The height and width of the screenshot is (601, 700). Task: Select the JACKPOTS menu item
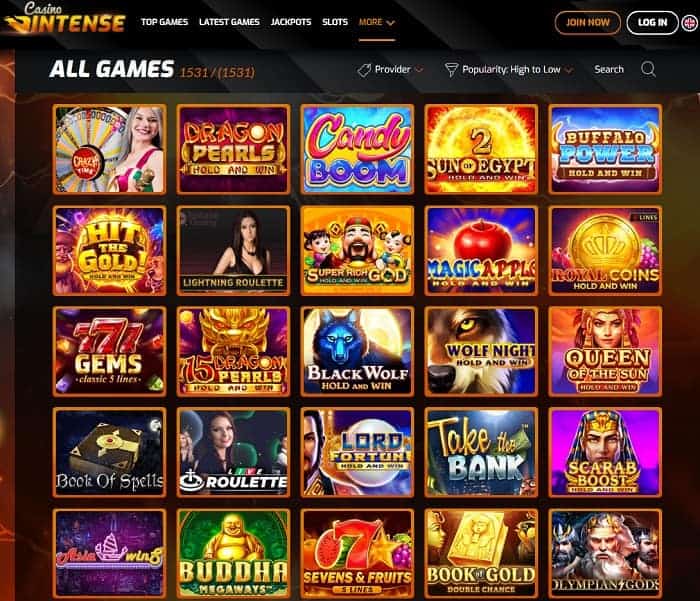coord(291,22)
